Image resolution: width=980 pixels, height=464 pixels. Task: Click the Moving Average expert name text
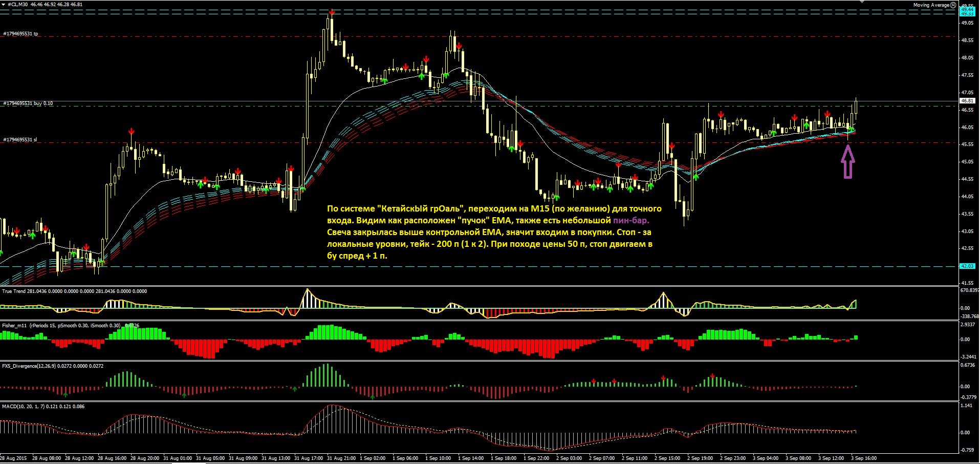coord(931,5)
